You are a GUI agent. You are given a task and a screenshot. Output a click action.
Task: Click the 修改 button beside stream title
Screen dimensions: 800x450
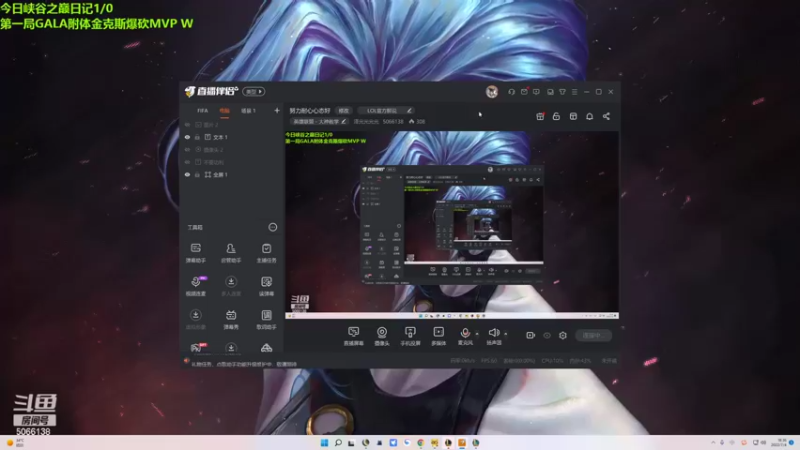point(344,111)
